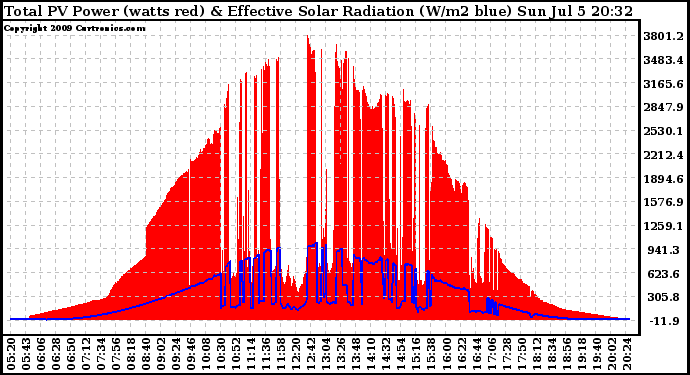Viewport: 690px width, 375px height.
Task: Select the 14:54 time label
Action: click(x=400, y=354)
